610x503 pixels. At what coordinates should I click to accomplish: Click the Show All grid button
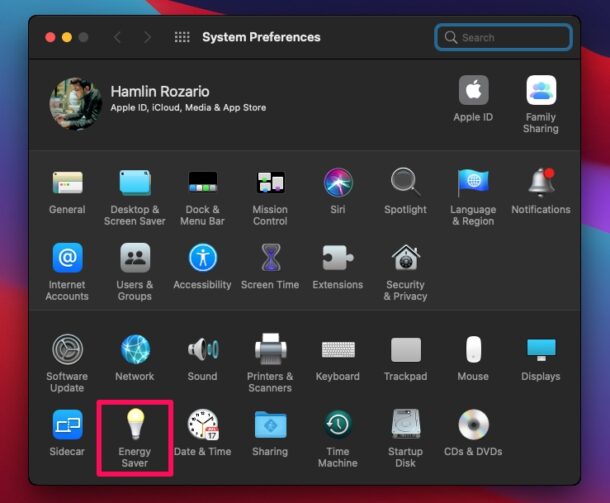[x=182, y=37]
